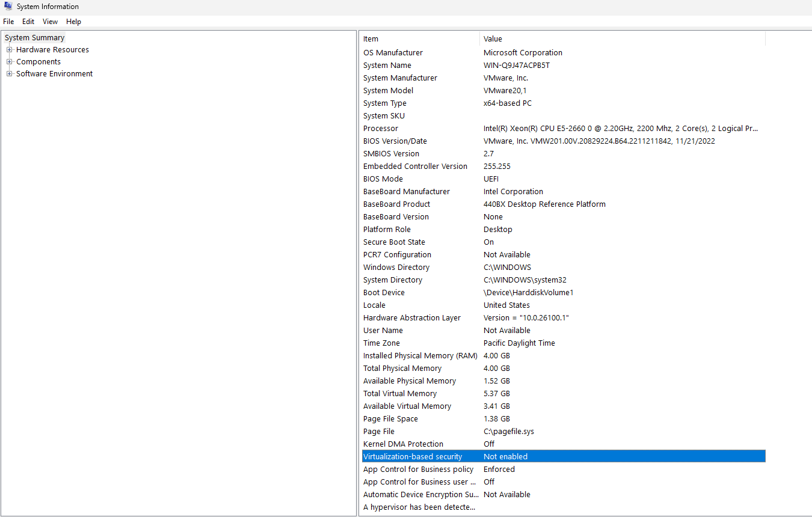Select the System Name row
The image size is (812, 517).
click(x=564, y=66)
